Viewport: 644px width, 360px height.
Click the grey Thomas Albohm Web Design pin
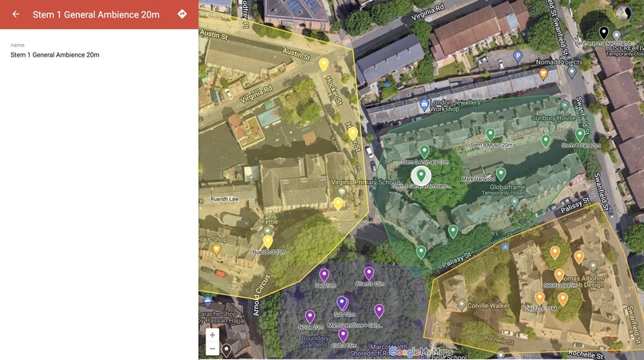(x=593, y=266)
